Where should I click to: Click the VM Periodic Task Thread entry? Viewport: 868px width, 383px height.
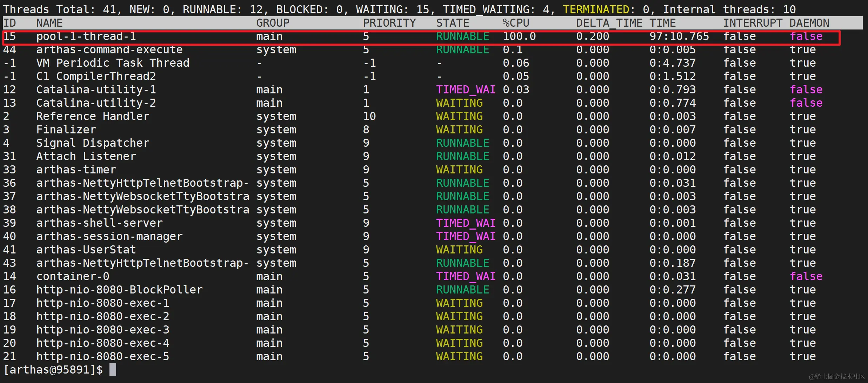tap(113, 63)
